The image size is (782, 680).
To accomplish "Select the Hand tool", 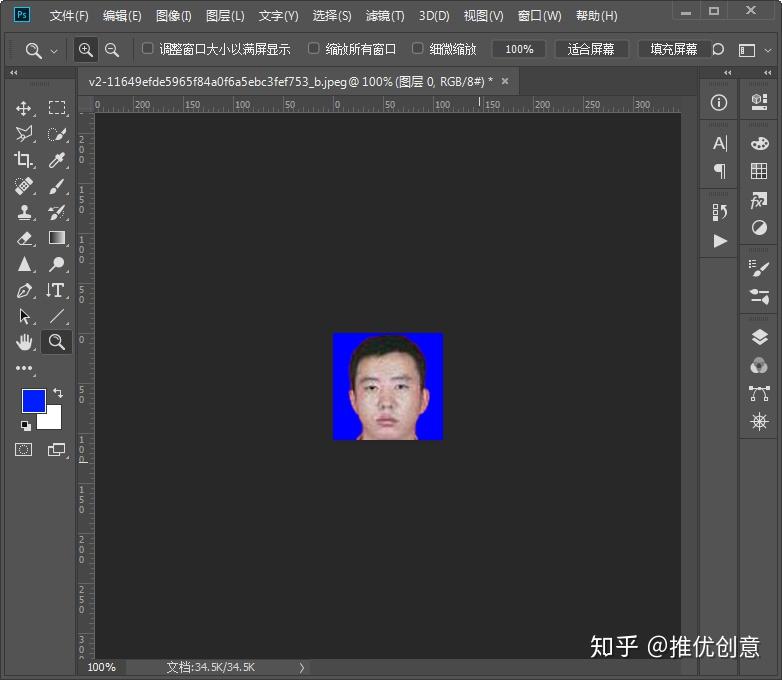I will [24, 342].
